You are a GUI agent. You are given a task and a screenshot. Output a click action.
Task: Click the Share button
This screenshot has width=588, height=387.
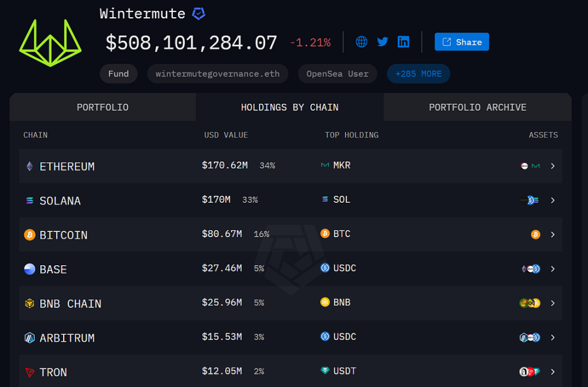coord(462,42)
